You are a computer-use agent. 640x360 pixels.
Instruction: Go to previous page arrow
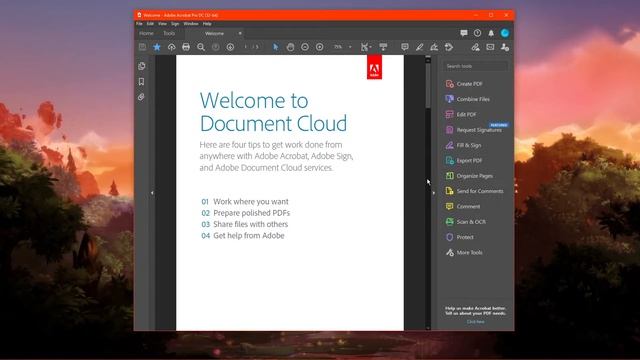click(216, 47)
